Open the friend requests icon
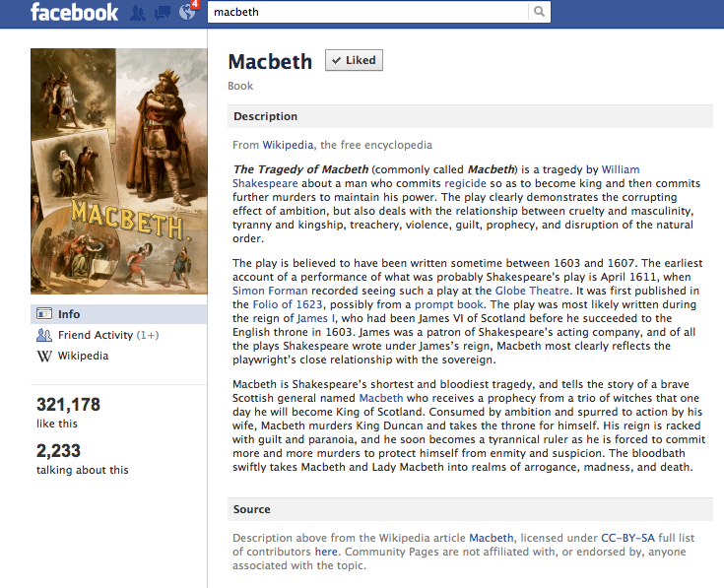Screen dimensions: 724x588 coord(138,13)
